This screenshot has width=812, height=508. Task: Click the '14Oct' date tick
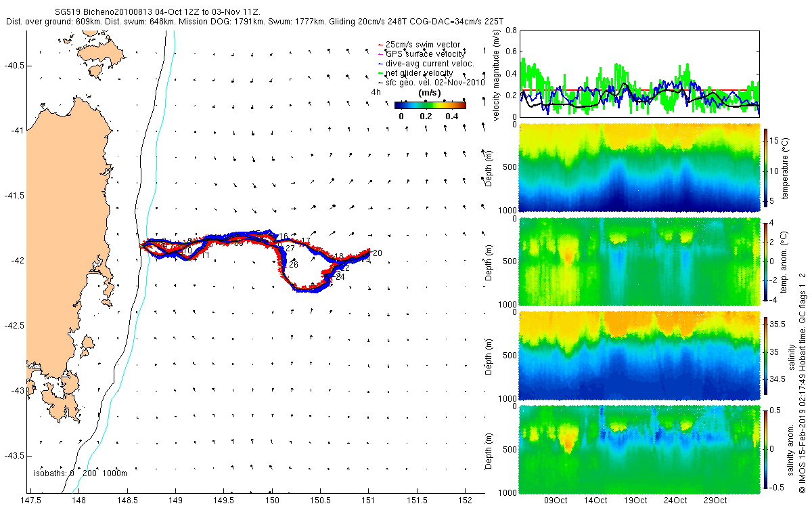(595, 501)
